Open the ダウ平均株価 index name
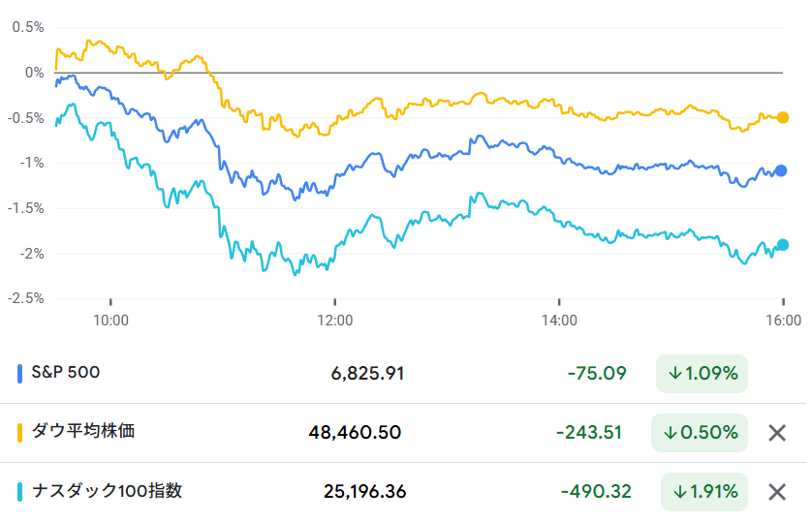Viewport: 812px width, 521px height. click(82, 431)
